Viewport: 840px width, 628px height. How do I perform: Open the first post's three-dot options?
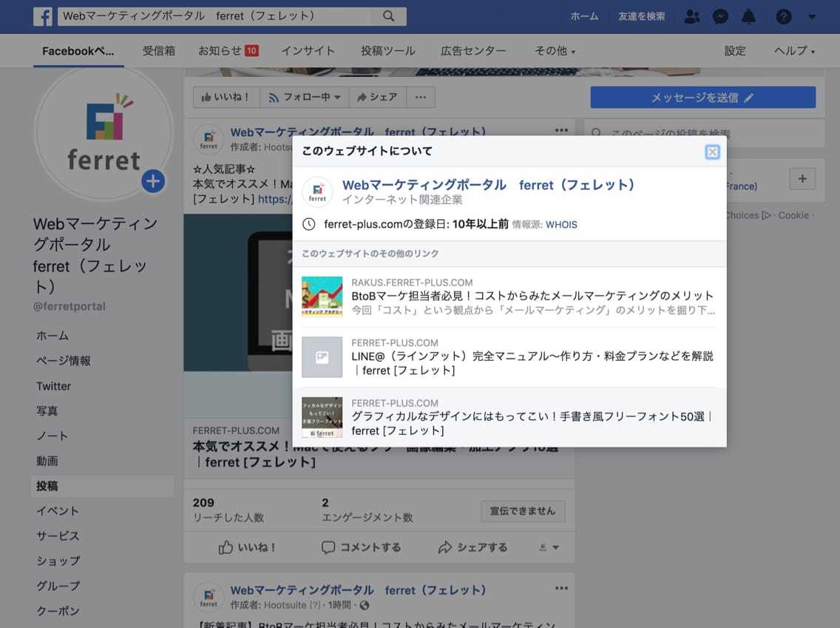pyautogui.click(x=561, y=130)
